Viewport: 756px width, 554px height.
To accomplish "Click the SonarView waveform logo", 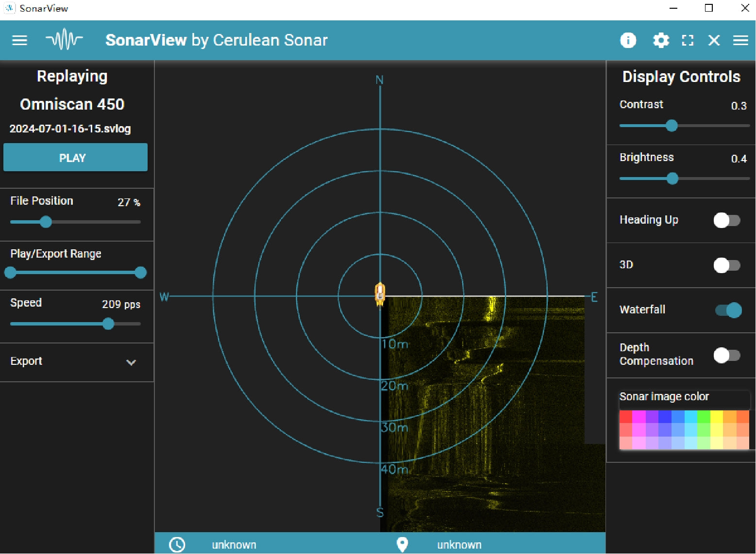I will point(64,40).
